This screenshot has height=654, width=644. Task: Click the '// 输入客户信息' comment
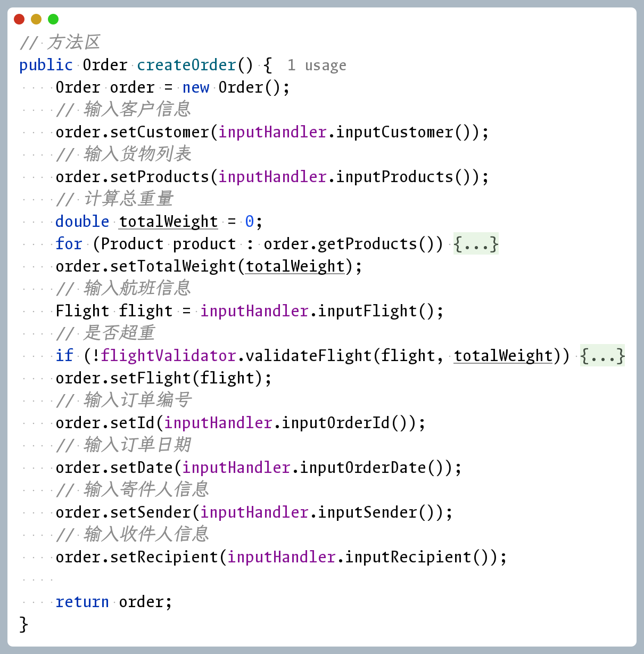123,109
